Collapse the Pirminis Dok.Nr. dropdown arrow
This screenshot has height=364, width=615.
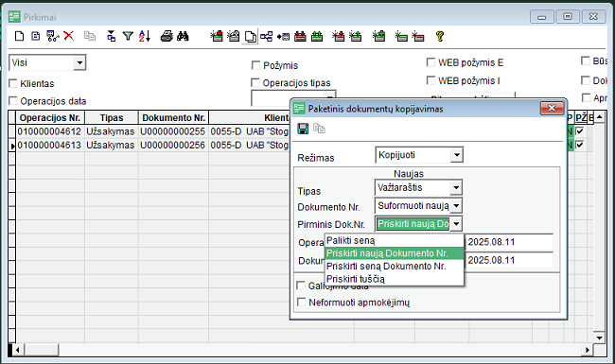point(456,224)
